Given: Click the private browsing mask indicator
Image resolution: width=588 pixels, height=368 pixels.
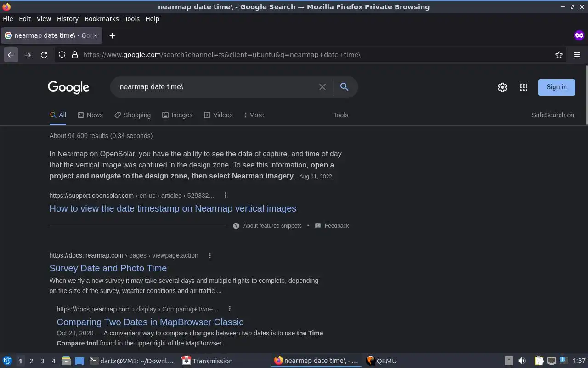Looking at the screenshot, I should click(x=579, y=35).
